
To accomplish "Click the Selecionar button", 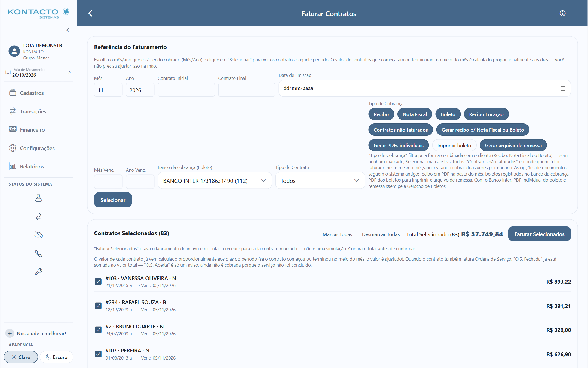I will 113,200.
